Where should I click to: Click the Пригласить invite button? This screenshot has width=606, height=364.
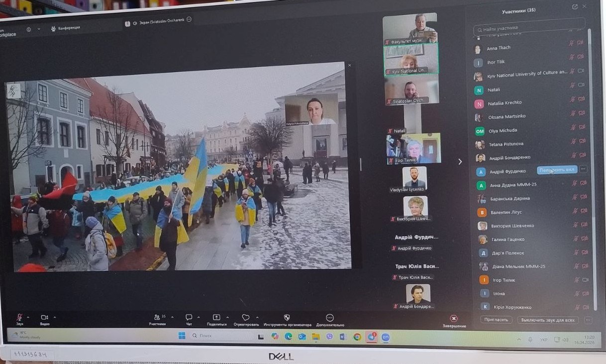[496, 320]
